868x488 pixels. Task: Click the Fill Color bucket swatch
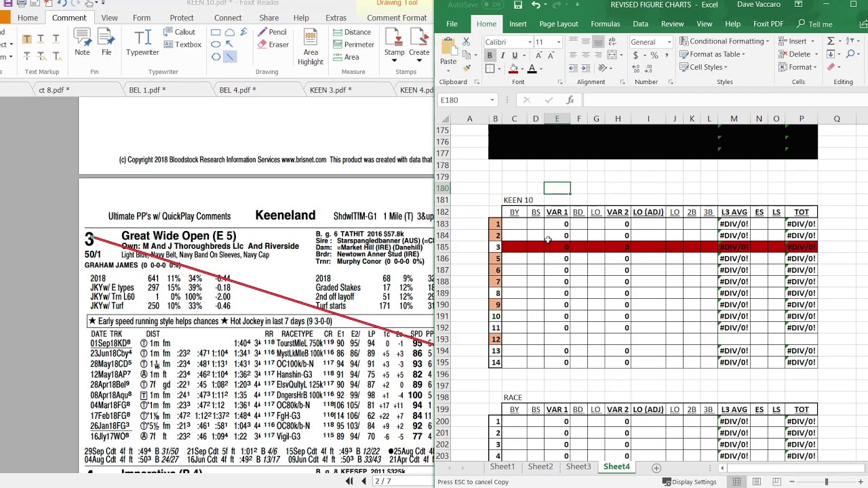click(x=513, y=68)
